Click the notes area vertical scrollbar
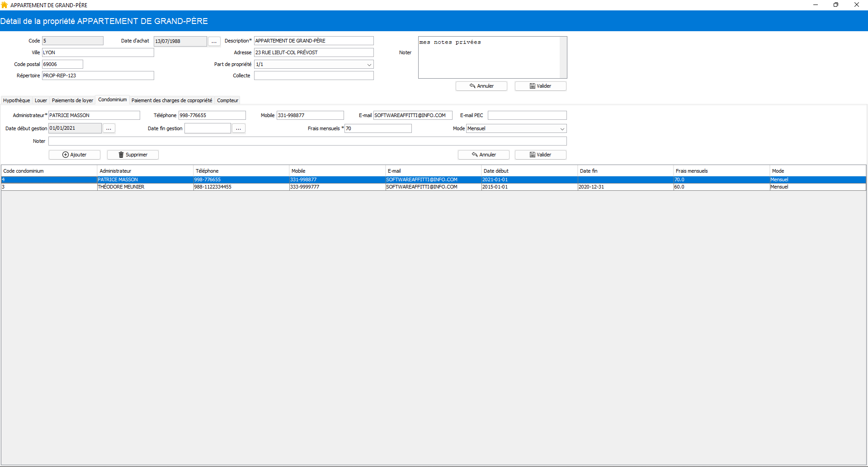868x467 pixels. pos(563,57)
